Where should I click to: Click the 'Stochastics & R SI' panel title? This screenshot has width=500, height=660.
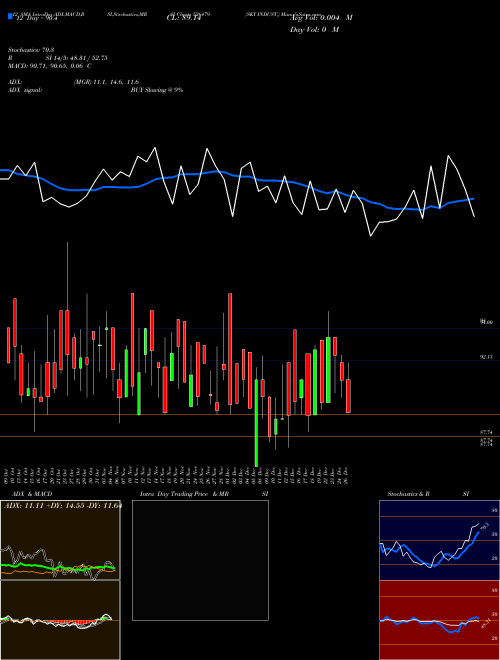point(428,494)
